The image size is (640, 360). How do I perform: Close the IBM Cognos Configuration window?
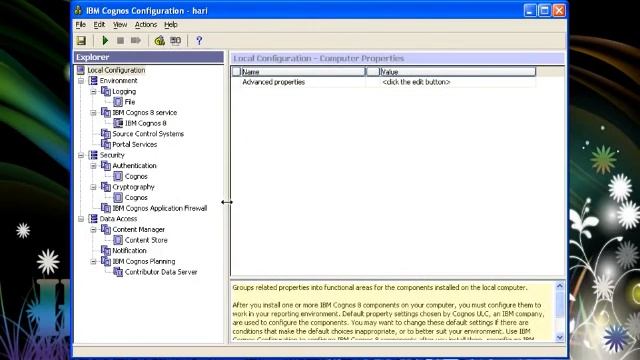click(559, 11)
